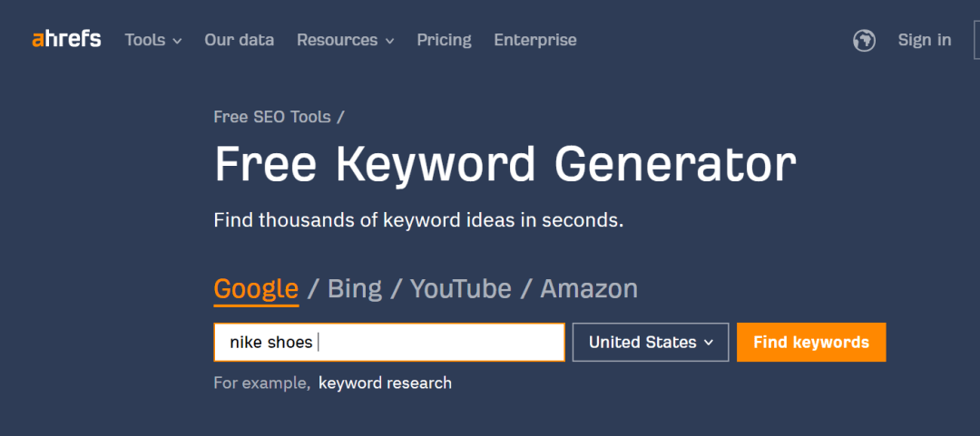Open the Our data page
The width and height of the screenshot is (980, 436).
coord(240,40)
